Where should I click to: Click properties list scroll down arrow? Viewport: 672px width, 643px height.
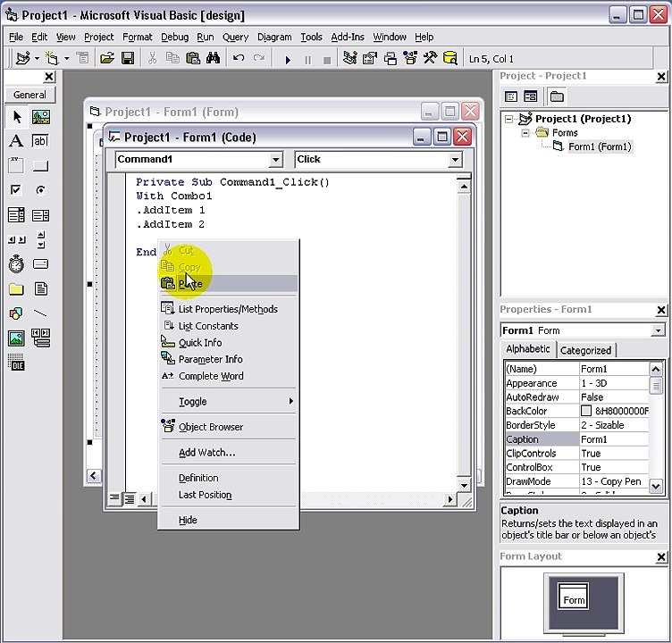click(656, 486)
